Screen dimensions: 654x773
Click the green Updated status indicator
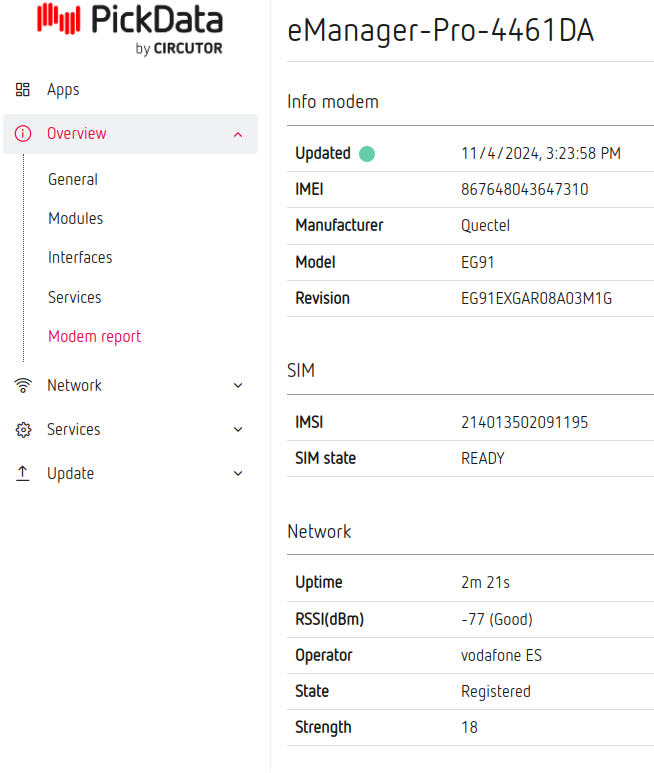[367, 154]
